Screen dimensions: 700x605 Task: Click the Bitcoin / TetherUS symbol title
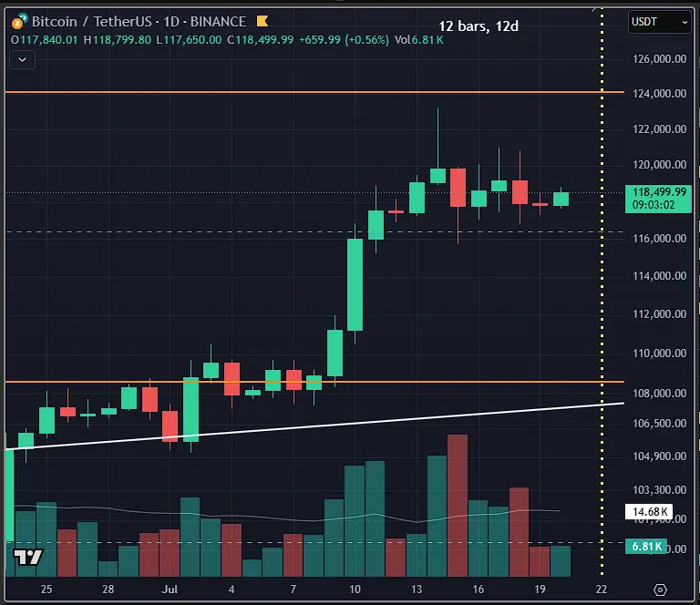point(92,22)
